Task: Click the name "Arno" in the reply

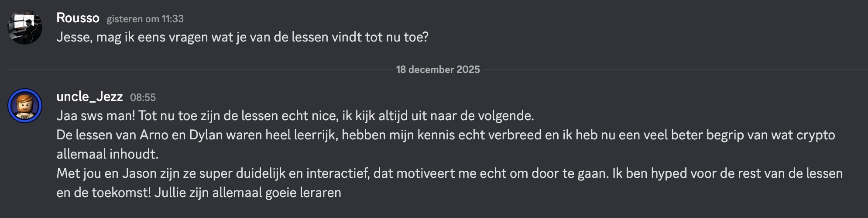Action: tap(154, 135)
